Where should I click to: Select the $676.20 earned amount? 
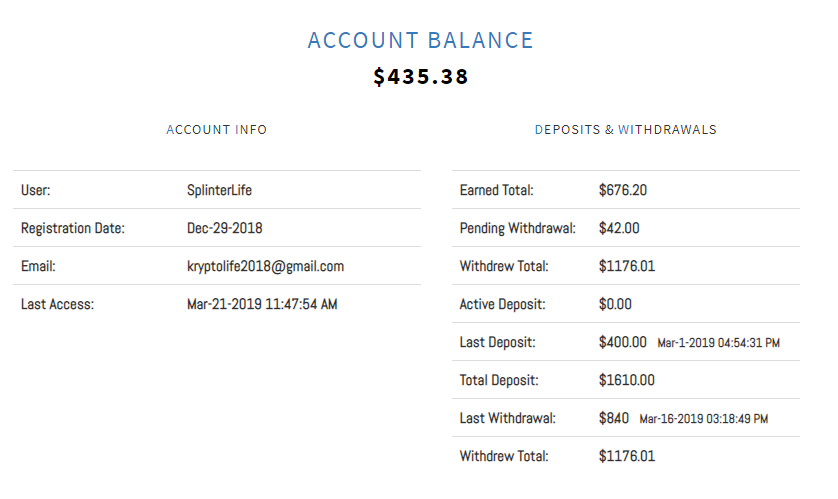624,190
